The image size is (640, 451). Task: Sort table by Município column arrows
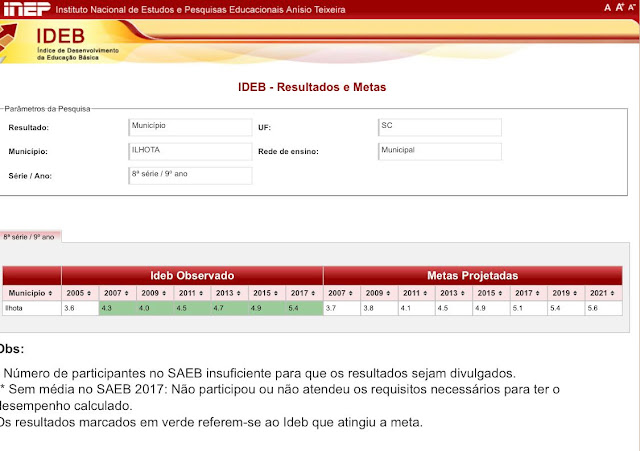(50, 293)
